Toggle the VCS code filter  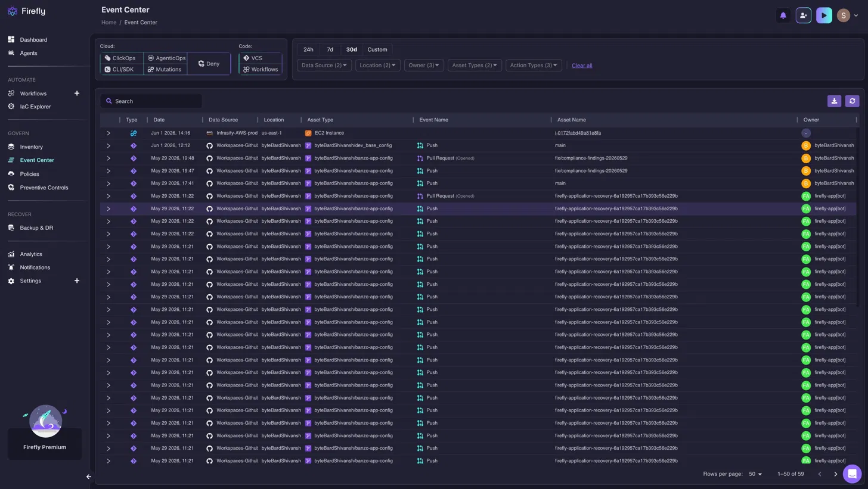point(261,58)
